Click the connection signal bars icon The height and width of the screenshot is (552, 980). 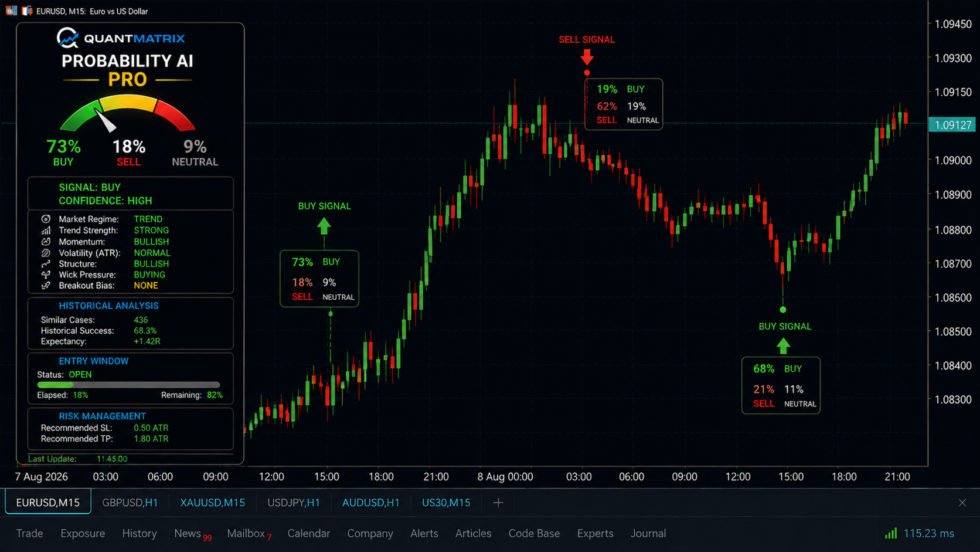[891, 533]
